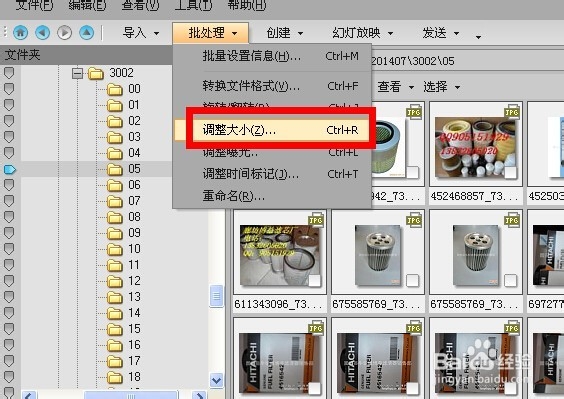
Task: Choose 批量设置信息(H) menu item
Action: click(272, 56)
